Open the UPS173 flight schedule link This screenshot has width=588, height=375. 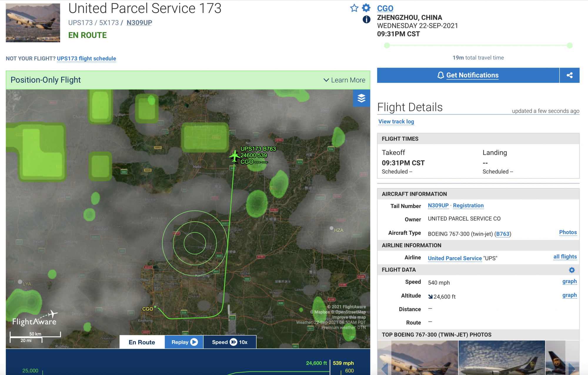coord(86,59)
